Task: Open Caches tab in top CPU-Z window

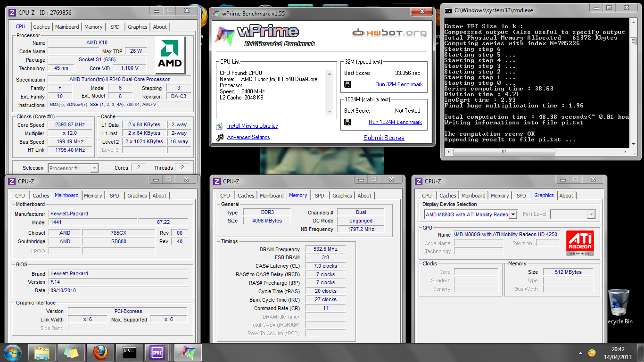Action: (41, 27)
